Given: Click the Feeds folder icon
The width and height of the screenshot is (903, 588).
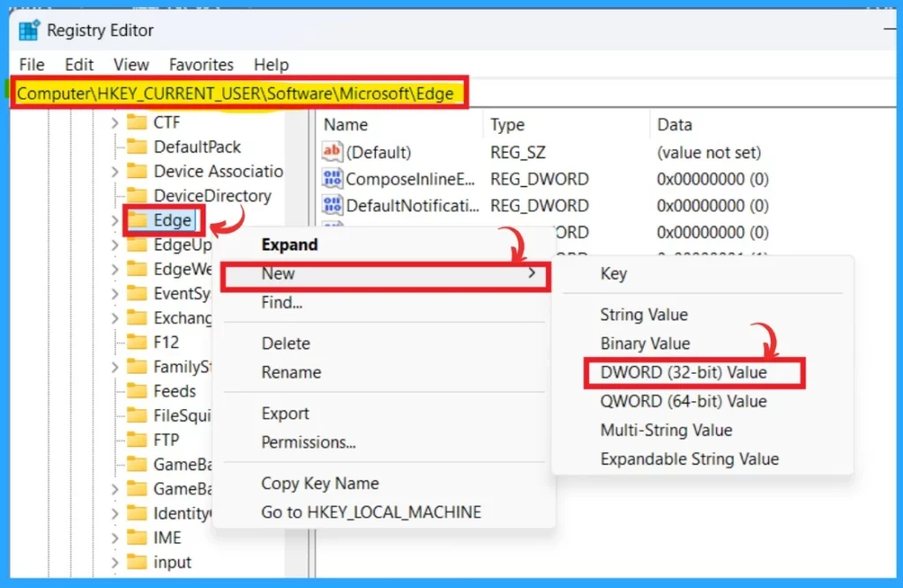Looking at the screenshot, I should click(x=137, y=391).
